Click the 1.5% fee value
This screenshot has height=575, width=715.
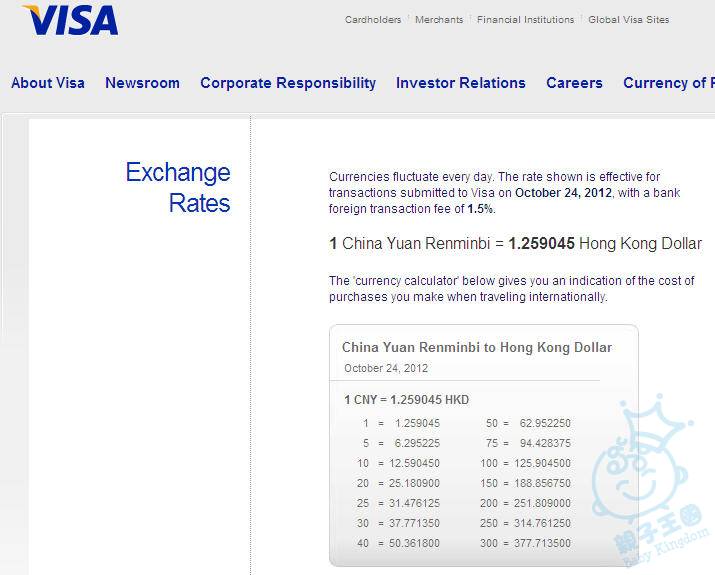click(x=480, y=209)
